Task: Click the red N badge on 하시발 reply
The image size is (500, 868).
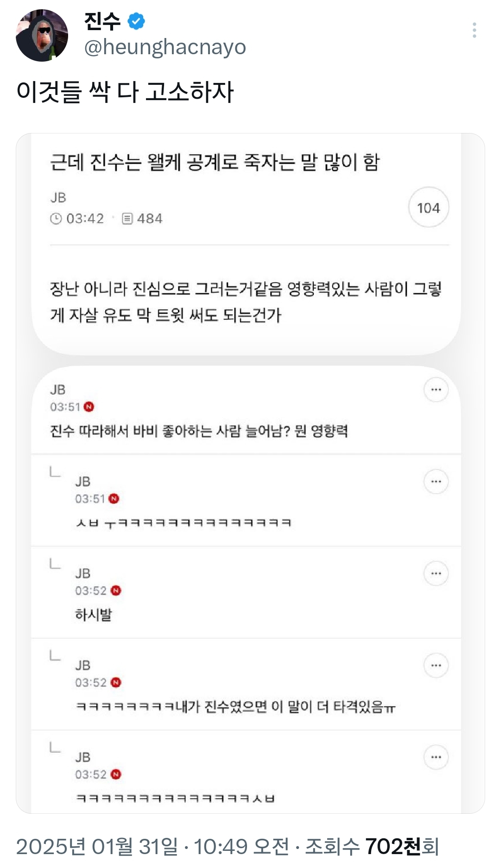Action: click(116, 590)
